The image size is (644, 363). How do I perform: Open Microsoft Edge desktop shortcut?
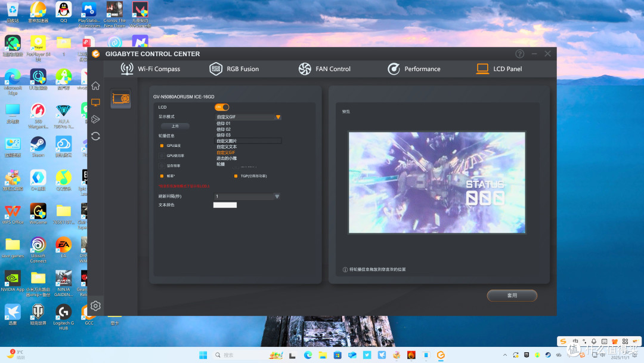[x=13, y=81]
